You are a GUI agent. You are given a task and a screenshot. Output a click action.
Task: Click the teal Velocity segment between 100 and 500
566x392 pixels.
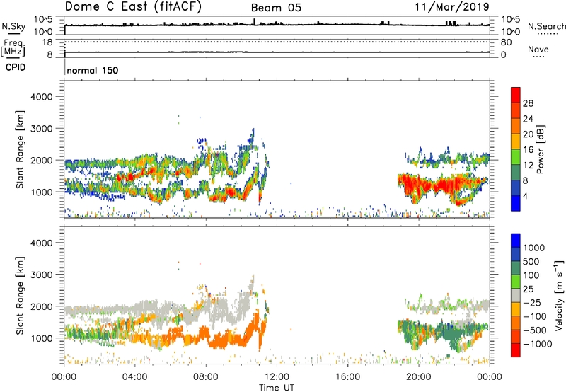coord(516,268)
